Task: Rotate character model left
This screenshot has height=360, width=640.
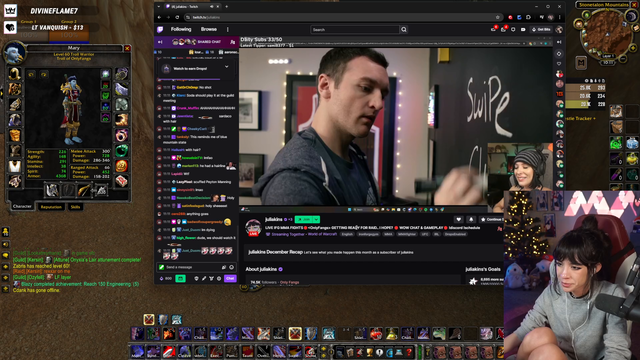Action: tap(31, 74)
